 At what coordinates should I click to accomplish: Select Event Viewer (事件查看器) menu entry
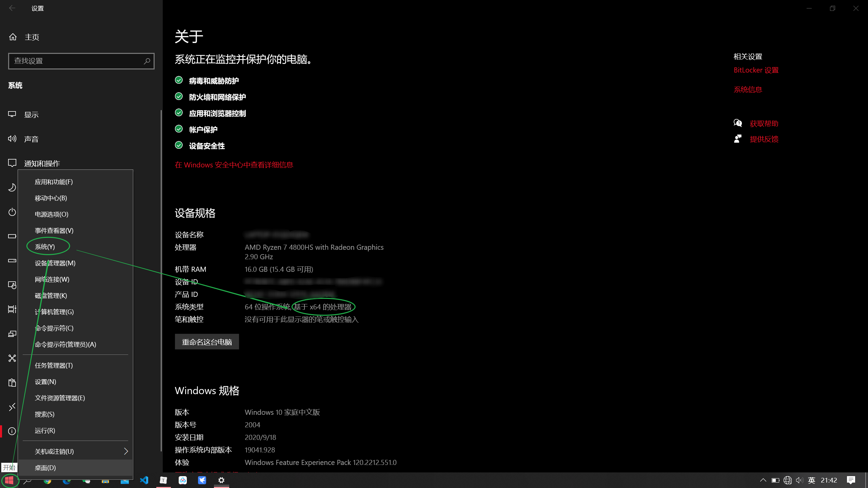75,230
